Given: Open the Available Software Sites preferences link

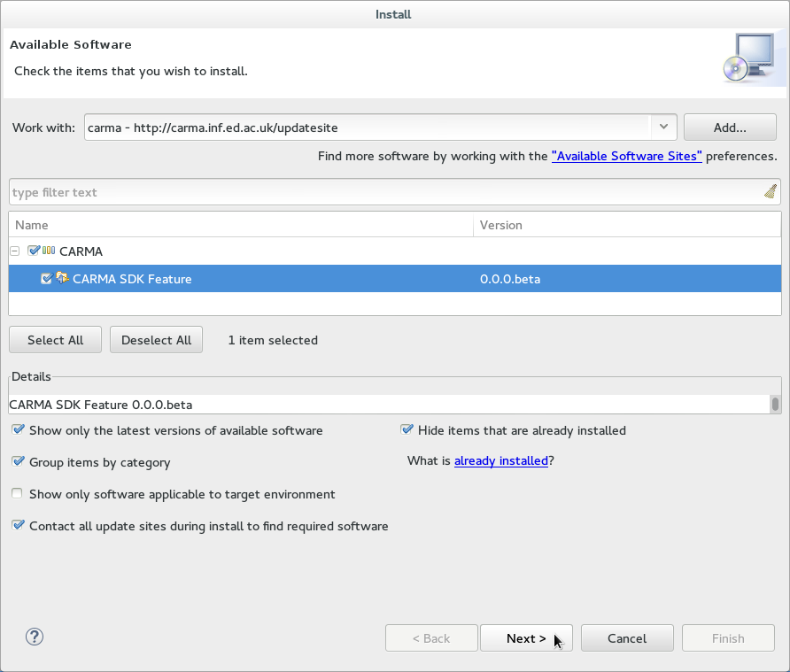Looking at the screenshot, I should (626, 156).
